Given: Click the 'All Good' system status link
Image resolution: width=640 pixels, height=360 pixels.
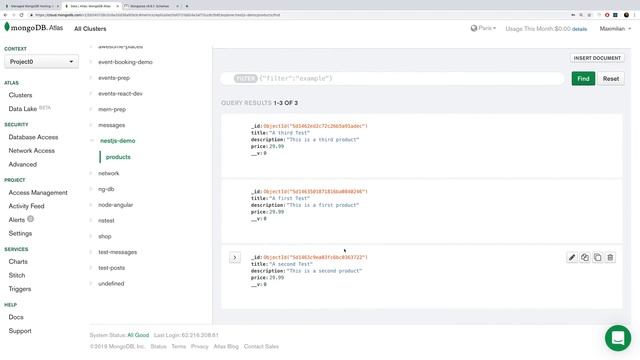Looking at the screenshot, I should [138, 335].
